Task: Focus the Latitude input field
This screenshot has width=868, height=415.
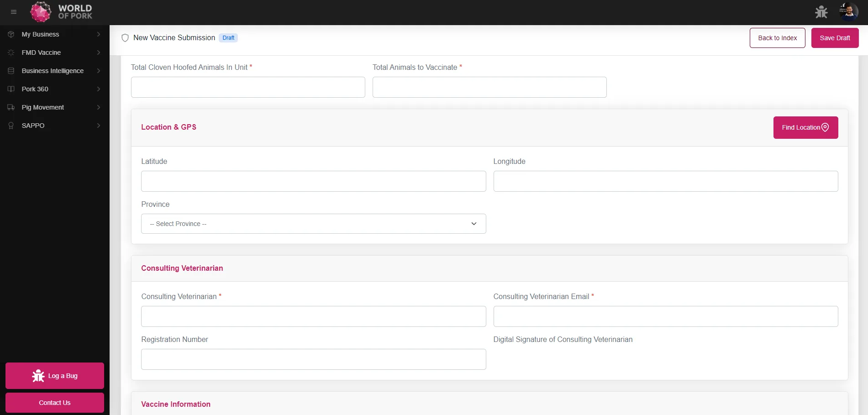Action: coord(313,181)
